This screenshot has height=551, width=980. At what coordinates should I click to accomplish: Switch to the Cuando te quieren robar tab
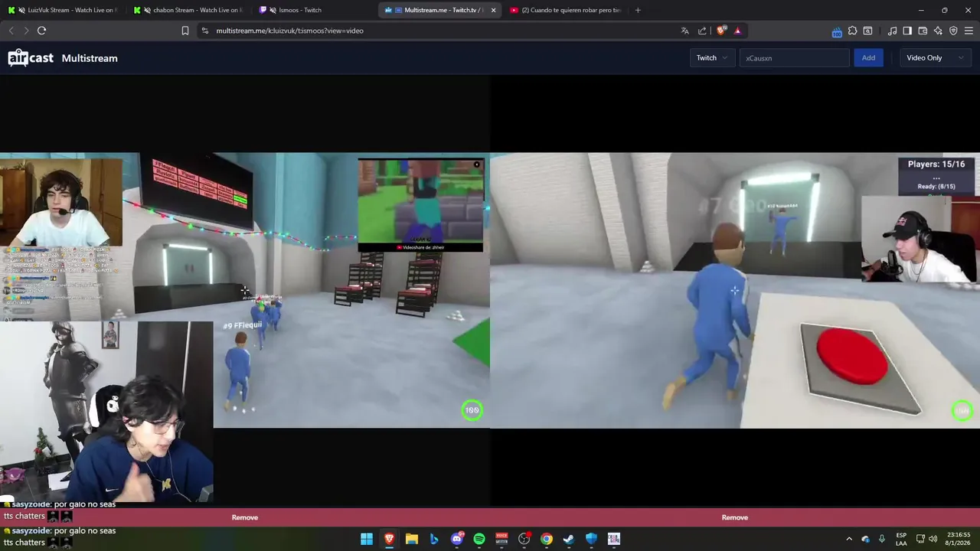coord(565,10)
